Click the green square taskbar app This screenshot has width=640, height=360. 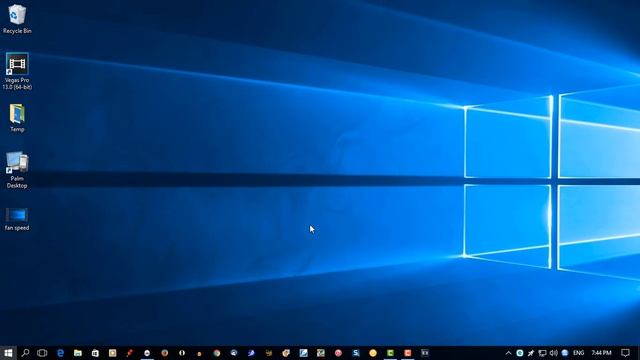point(391,353)
